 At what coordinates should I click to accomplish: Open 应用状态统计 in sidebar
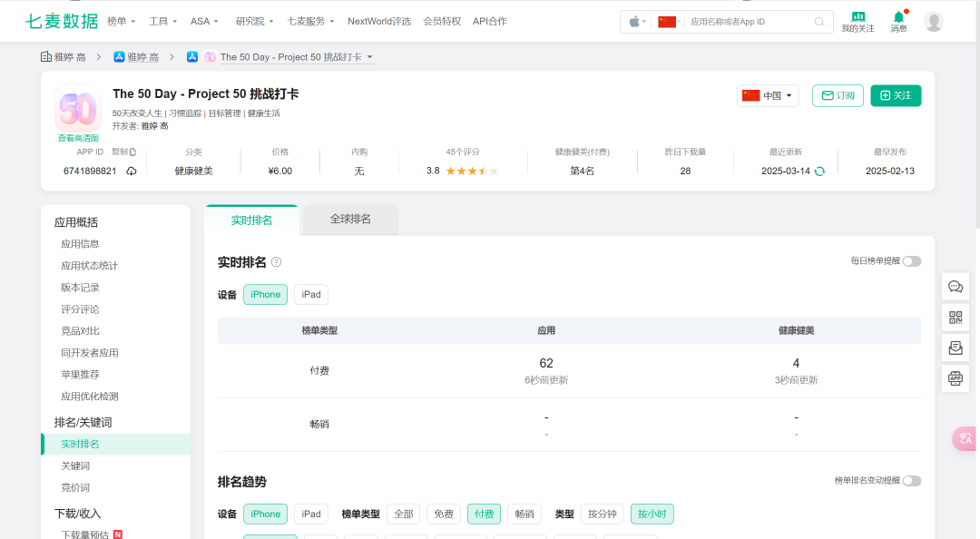pos(89,266)
